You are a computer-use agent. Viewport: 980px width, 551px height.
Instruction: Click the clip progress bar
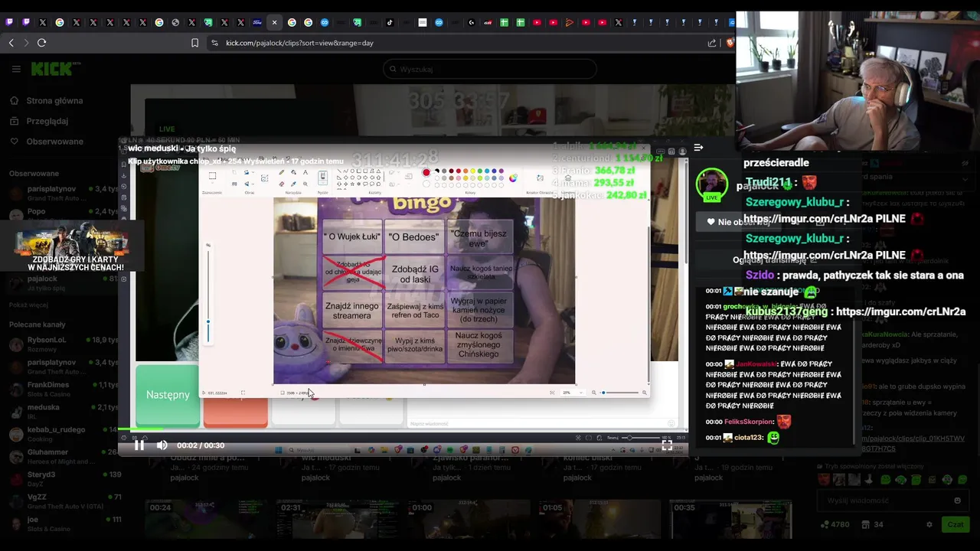[x=403, y=429]
